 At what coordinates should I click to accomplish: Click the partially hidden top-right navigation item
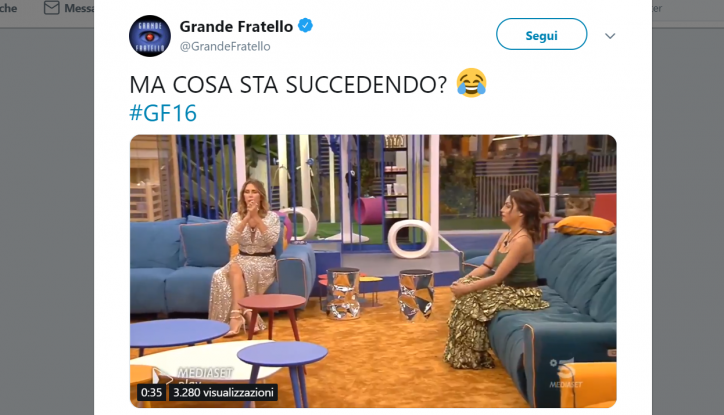coord(657,8)
